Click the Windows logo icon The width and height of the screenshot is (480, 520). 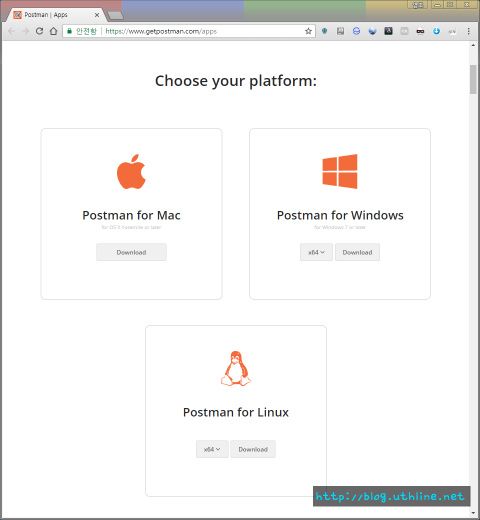coord(340,171)
